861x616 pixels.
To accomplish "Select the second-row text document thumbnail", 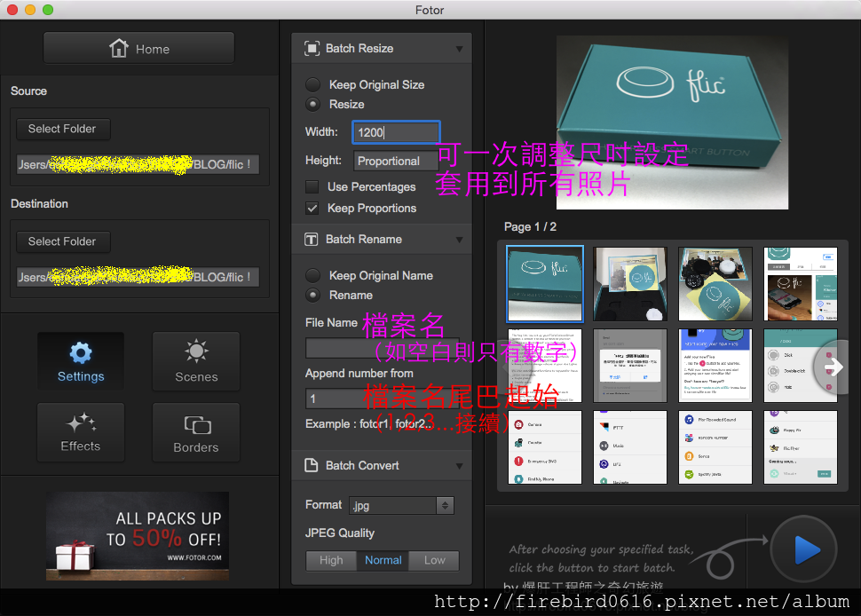I will (x=545, y=366).
